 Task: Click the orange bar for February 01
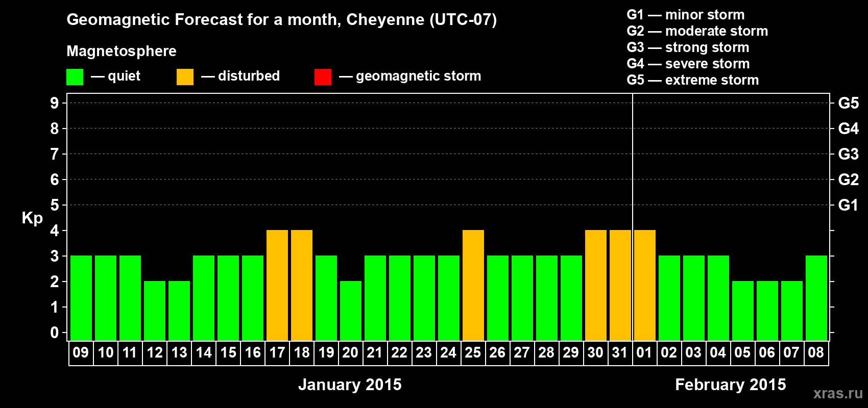click(645, 285)
